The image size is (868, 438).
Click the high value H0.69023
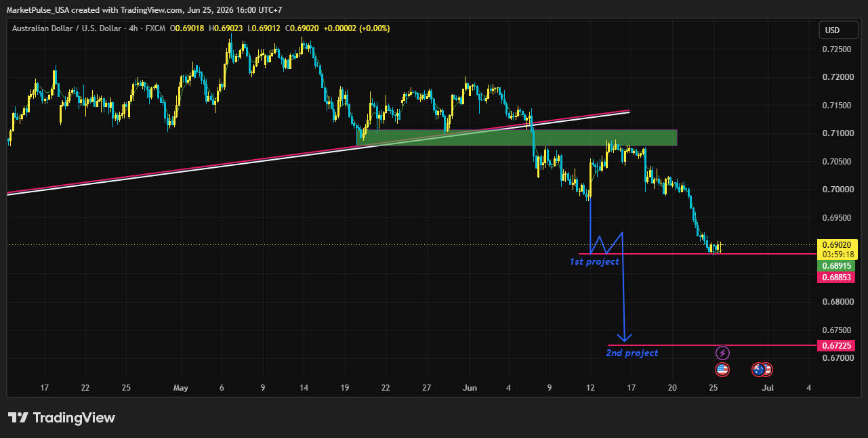pos(226,28)
